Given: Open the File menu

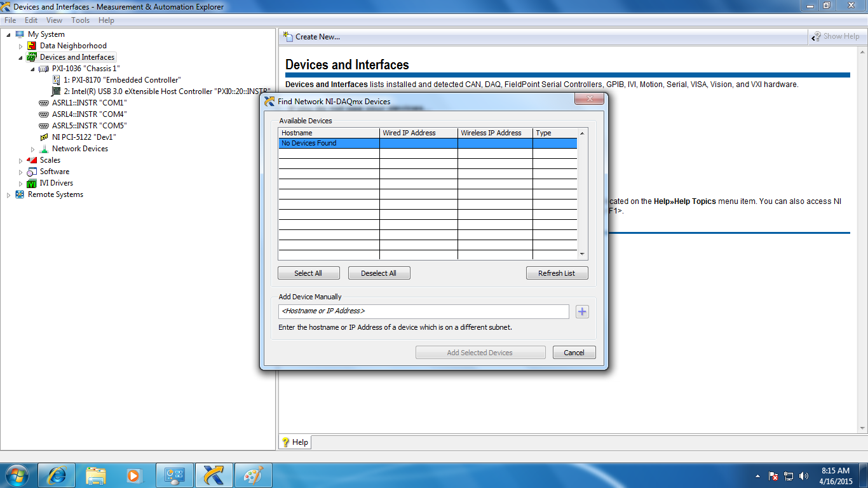Looking at the screenshot, I should [10, 20].
